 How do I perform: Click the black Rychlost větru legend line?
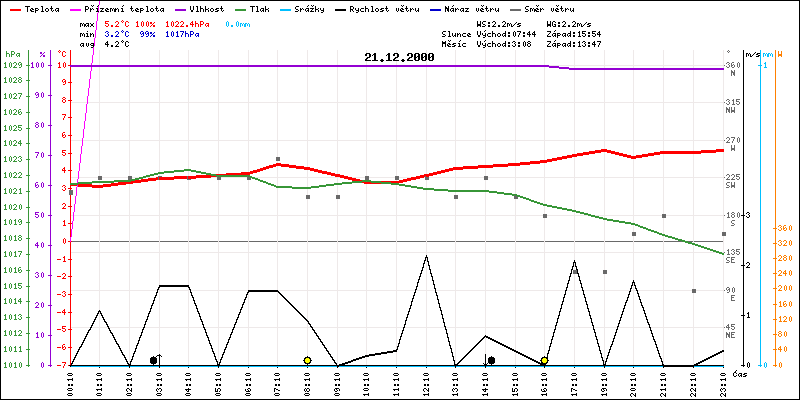[340, 8]
